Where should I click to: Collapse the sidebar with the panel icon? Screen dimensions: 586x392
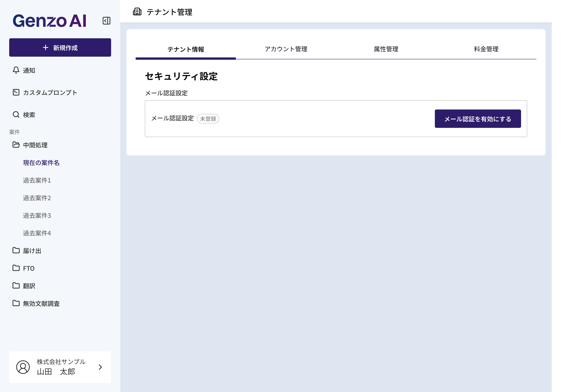pyautogui.click(x=106, y=21)
